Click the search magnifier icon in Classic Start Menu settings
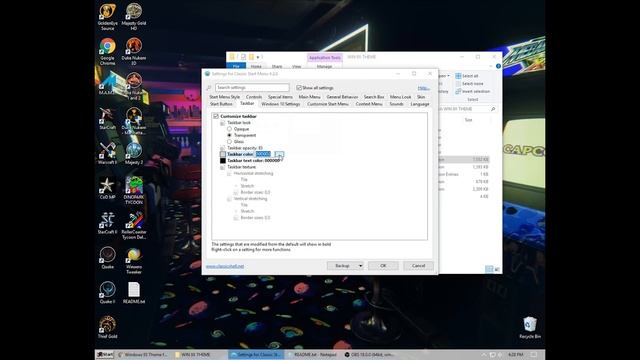 click(x=209, y=88)
